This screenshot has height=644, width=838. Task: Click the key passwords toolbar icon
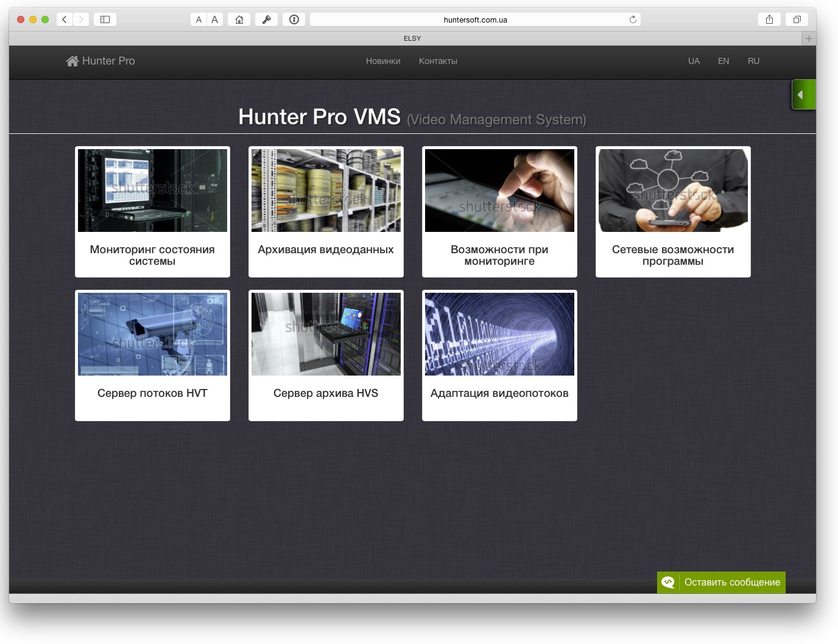[266, 19]
